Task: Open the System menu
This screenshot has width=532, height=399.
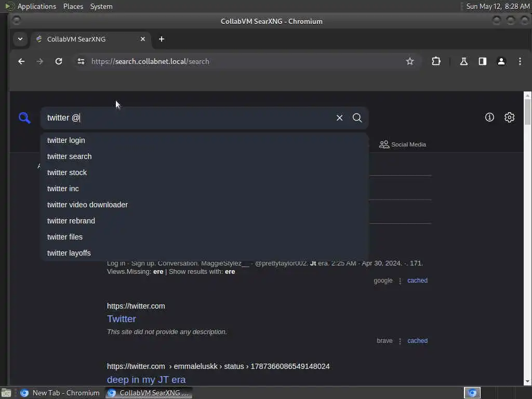Action: point(101,6)
